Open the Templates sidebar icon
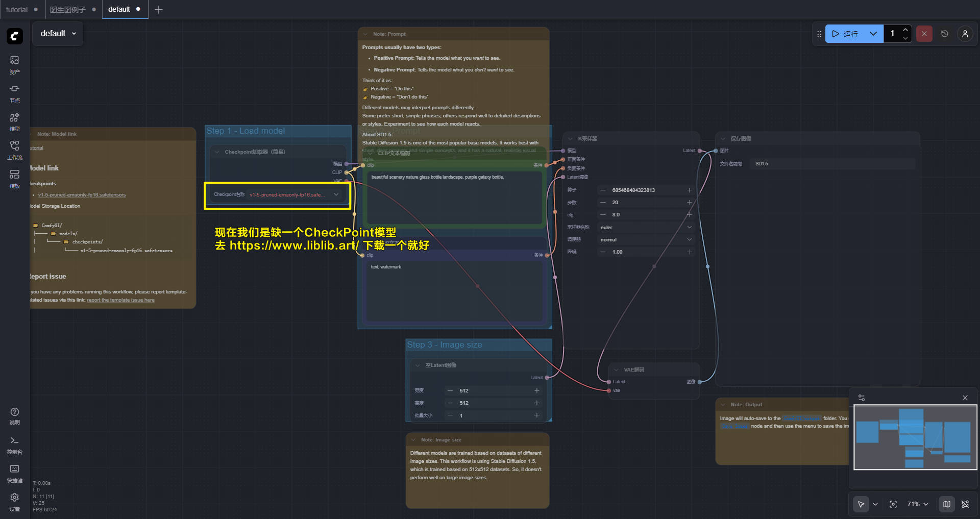 tap(14, 178)
